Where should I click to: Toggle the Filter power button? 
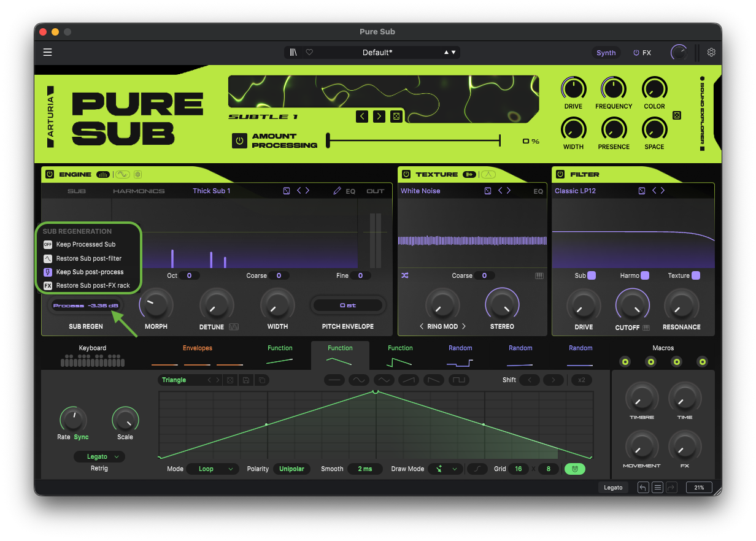[560, 174]
